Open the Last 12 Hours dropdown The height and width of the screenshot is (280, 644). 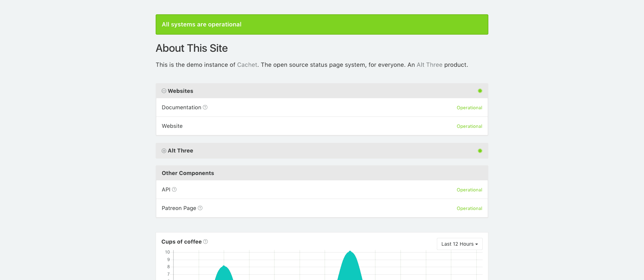459,244
